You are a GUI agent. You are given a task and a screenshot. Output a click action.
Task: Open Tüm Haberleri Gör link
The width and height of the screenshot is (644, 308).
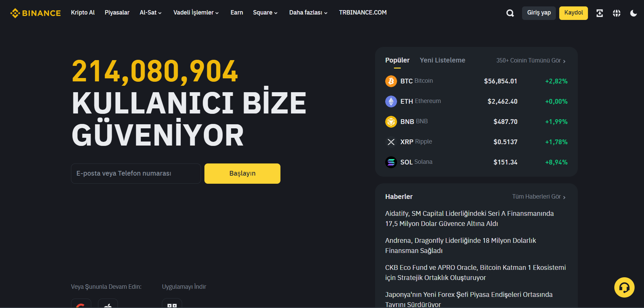tap(537, 196)
